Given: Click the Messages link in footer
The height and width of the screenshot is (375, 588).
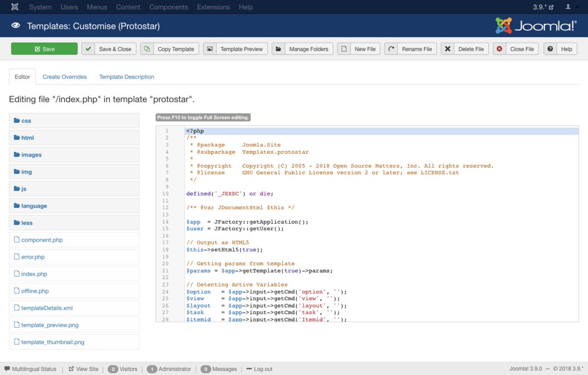Looking at the screenshot, I should [x=224, y=369].
